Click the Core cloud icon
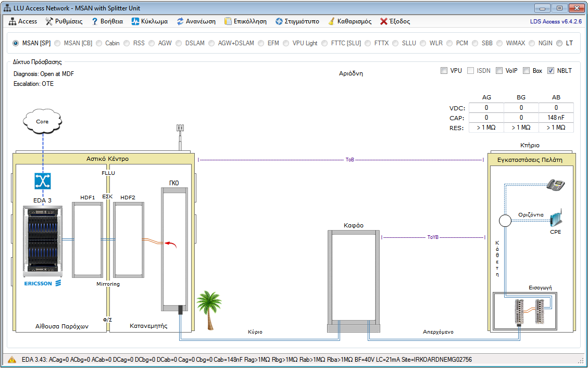 [x=42, y=122]
